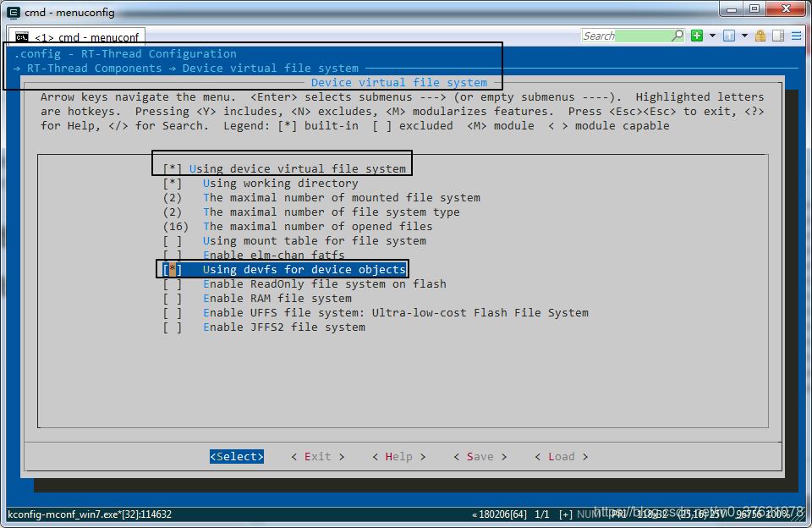Maximize the cmd - menuconfig window

pos(754,8)
